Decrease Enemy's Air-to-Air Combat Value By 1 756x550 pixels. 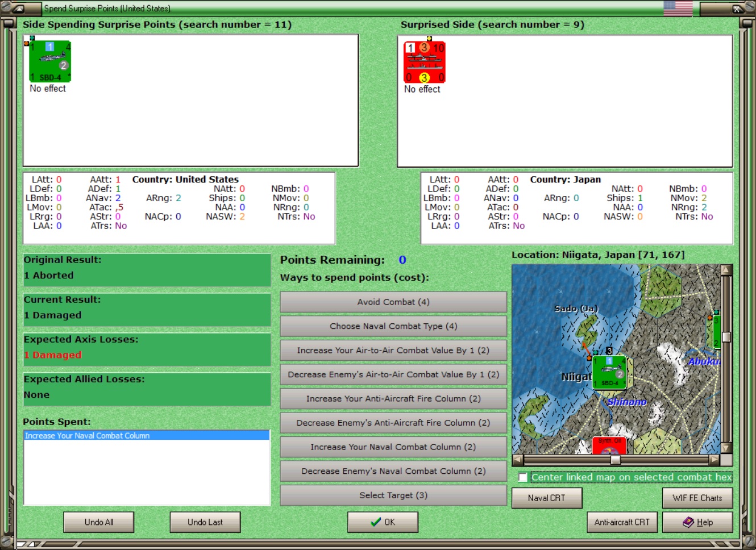393,374
